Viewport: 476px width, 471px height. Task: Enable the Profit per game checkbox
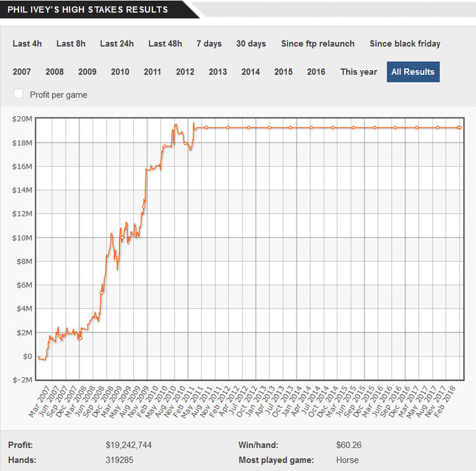18,93
